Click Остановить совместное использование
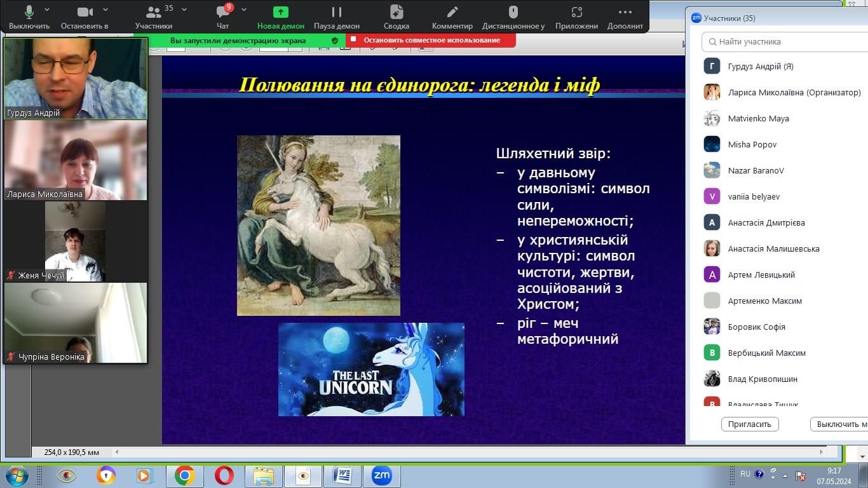The height and width of the screenshot is (488, 868). (x=431, y=40)
